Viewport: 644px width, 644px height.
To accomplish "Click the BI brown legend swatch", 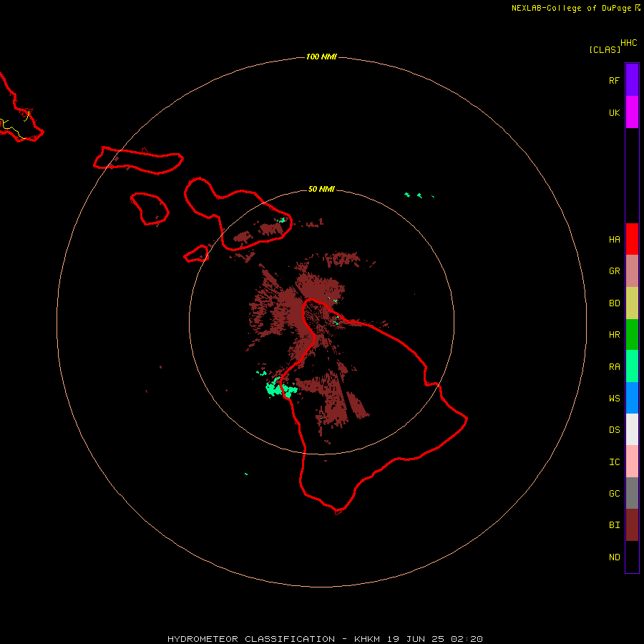I will (x=632, y=525).
